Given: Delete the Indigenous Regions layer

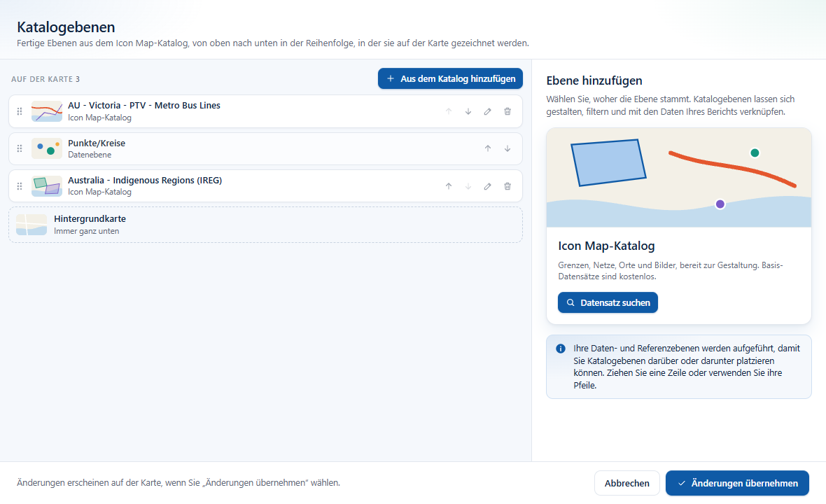Looking at the screenshot, I should tap(507, 186).
